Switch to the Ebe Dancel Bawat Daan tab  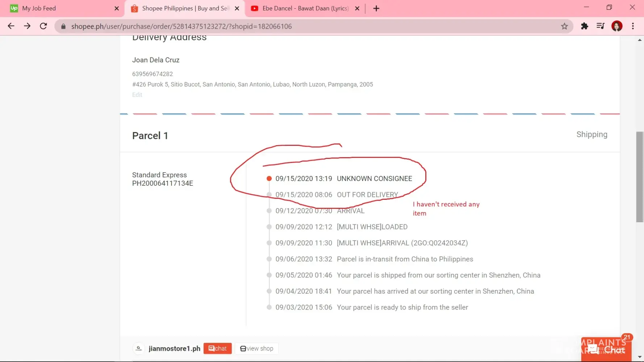click(x=305, y=8)
